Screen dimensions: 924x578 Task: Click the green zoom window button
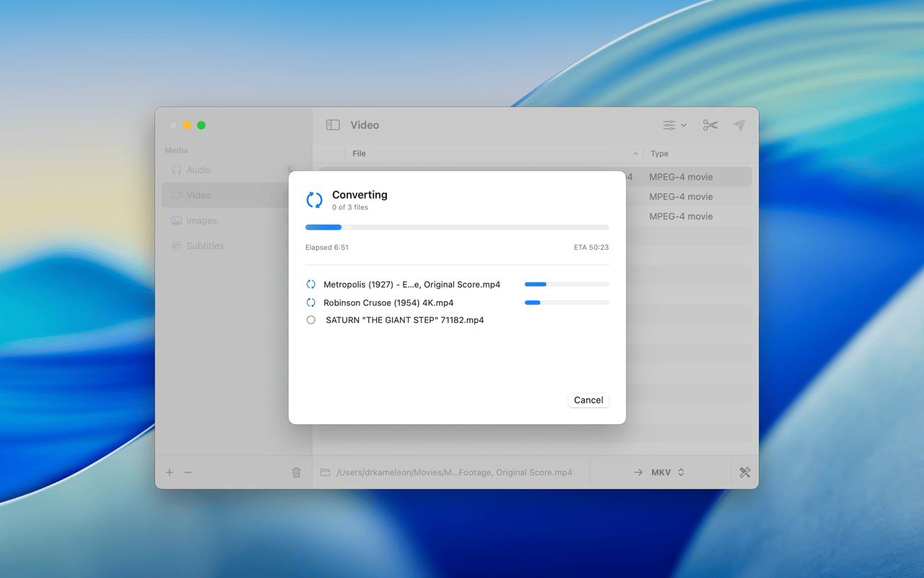click(201, 125)
